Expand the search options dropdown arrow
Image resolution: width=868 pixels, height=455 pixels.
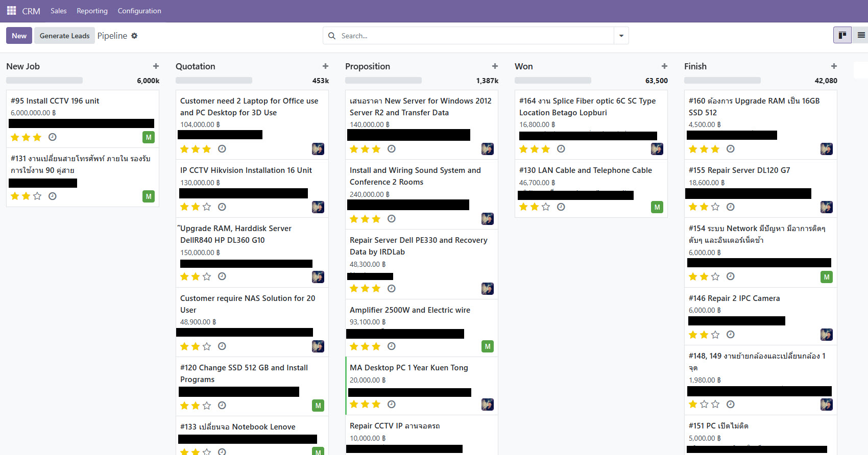click(621, 36)
